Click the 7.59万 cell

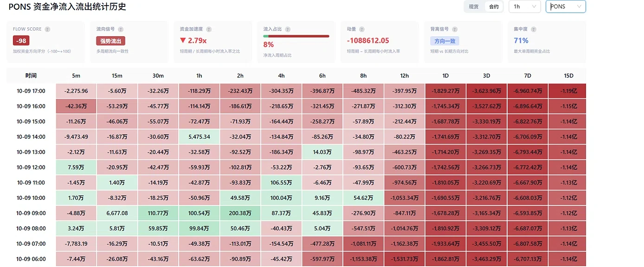(x=76, y=167)
